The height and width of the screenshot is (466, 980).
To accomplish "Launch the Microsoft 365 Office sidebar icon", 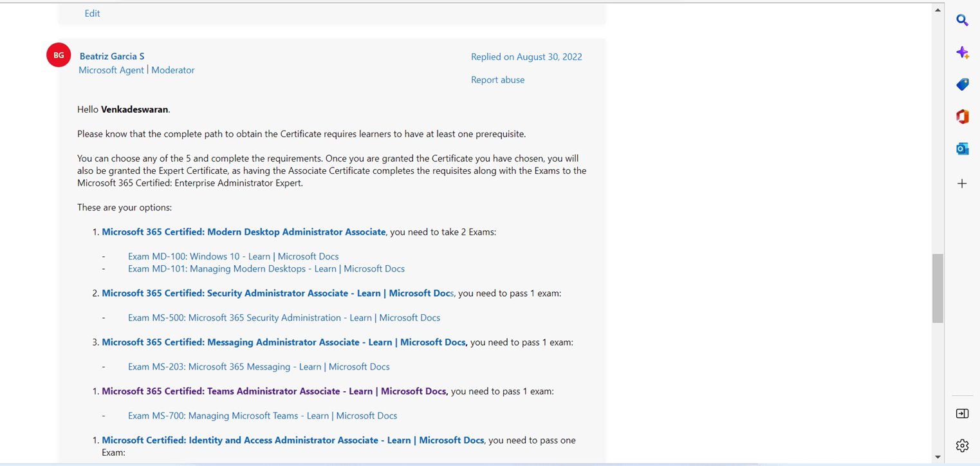I will click(x=962, y=116).
